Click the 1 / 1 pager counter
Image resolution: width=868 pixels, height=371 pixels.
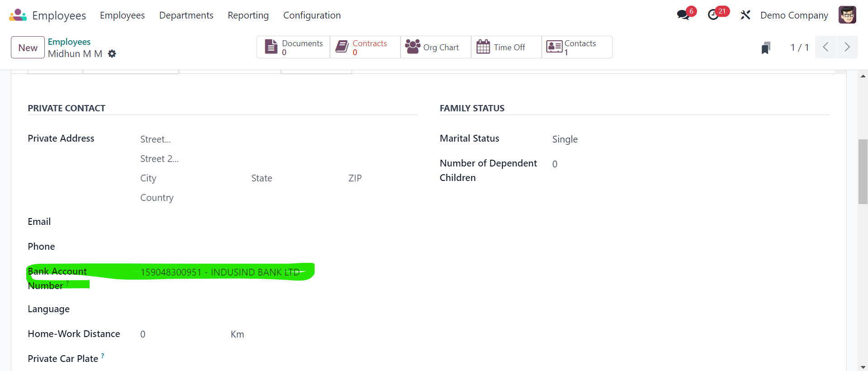click(800, 48)
